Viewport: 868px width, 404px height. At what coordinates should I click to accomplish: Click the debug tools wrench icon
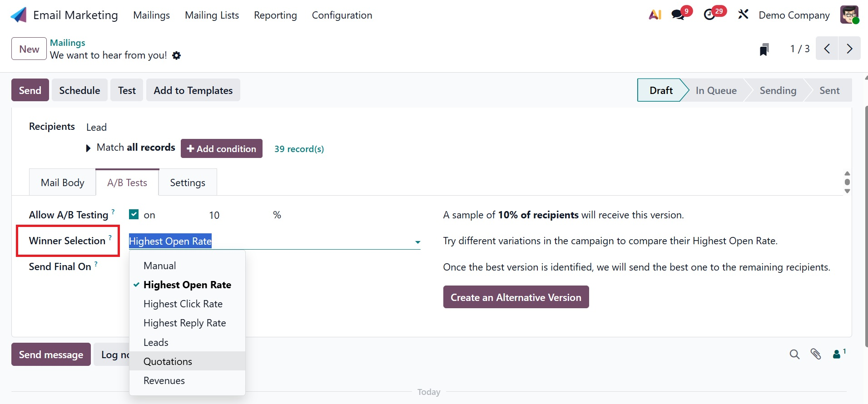coord(743,15)
